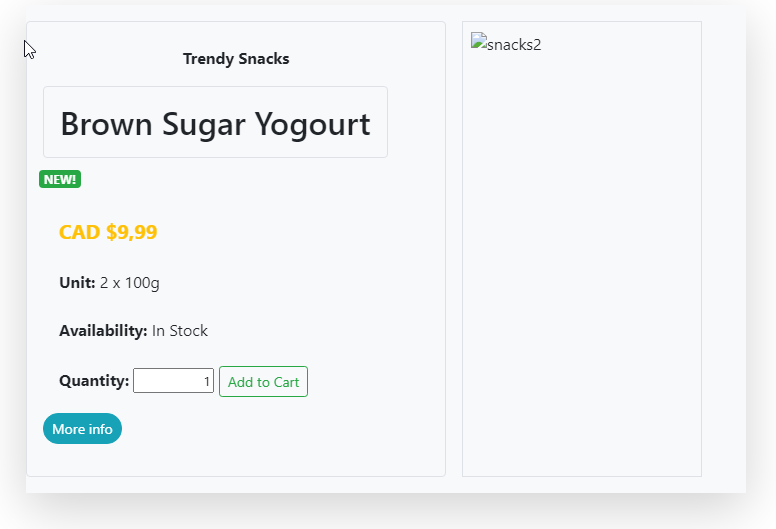Screen dimensions: 776x529
Task: Click the green NEW! badge
Action: [60, 179]
